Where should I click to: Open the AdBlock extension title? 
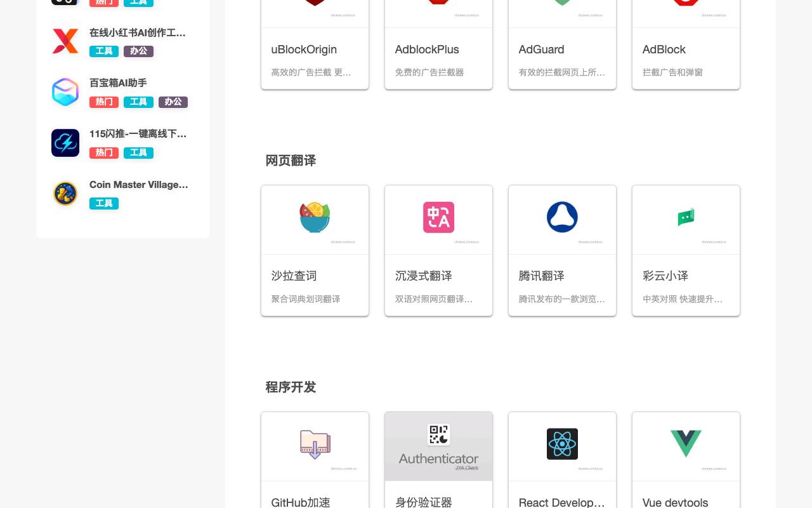pyautogui.click(x=664, y=50)
